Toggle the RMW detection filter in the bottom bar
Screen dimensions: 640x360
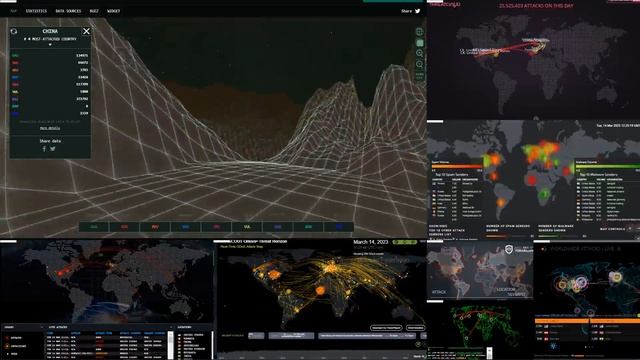(339, 227)
